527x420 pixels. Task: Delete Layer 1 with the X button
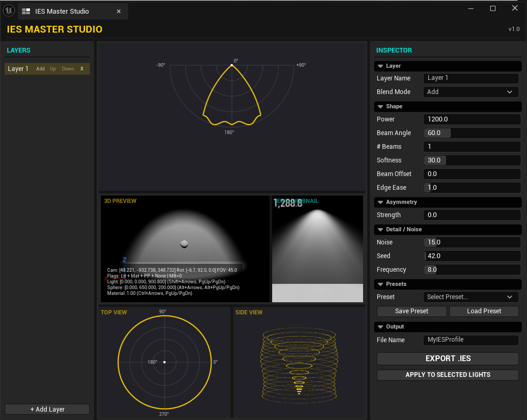[81, 69]
